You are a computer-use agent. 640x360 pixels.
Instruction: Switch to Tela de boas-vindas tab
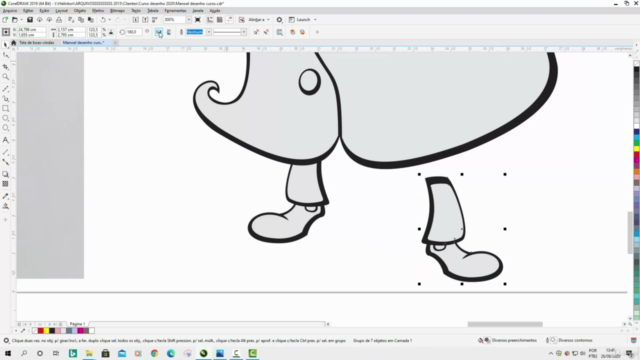(x=36, y=42)
